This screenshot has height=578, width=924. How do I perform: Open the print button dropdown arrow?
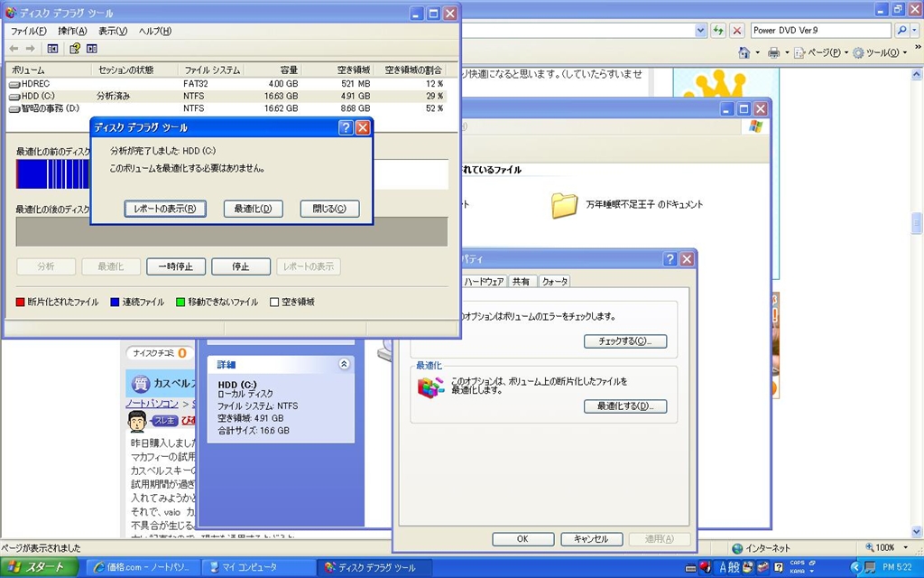[x=787, y=52]
